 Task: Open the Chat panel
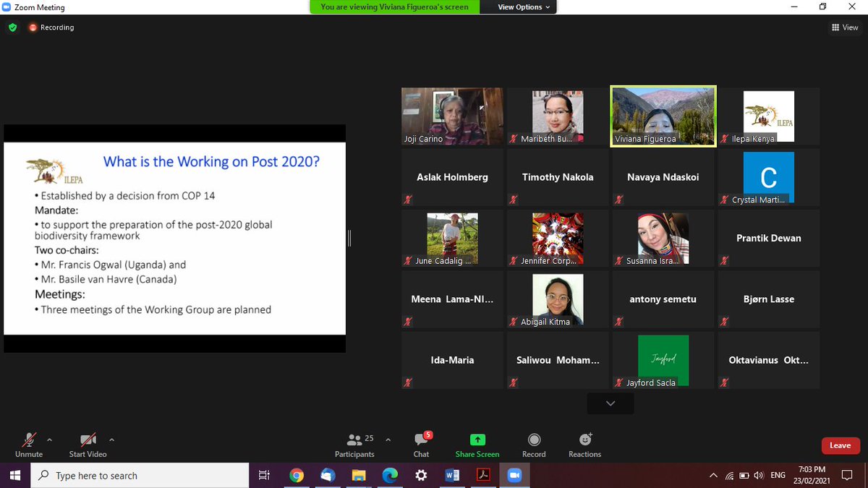pyautogui.click(x=422, y=445)
